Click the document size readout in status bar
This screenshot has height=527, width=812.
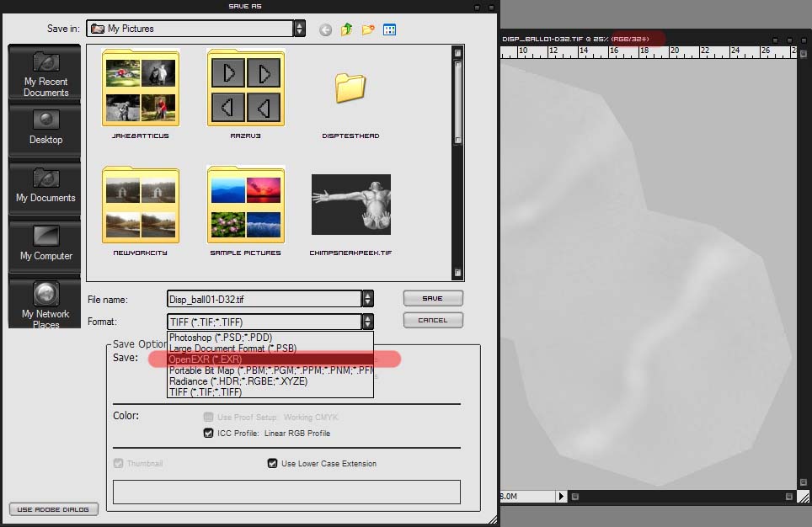527,496
